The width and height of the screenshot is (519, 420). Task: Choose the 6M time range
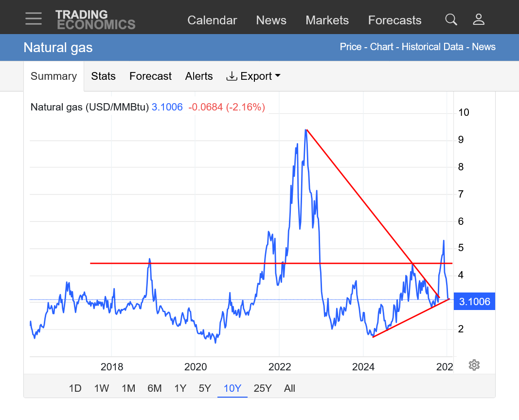point(154,388)
